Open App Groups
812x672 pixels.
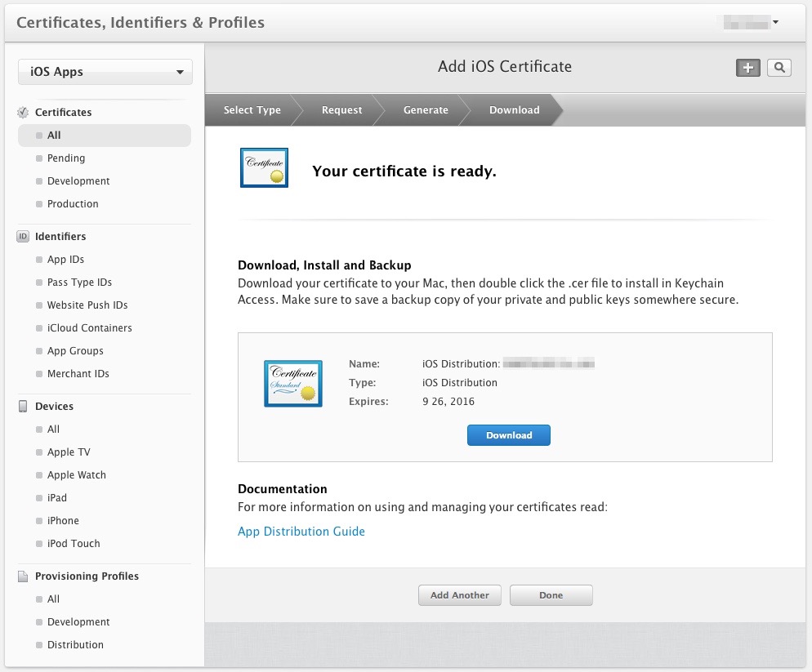tap(76, 351)
